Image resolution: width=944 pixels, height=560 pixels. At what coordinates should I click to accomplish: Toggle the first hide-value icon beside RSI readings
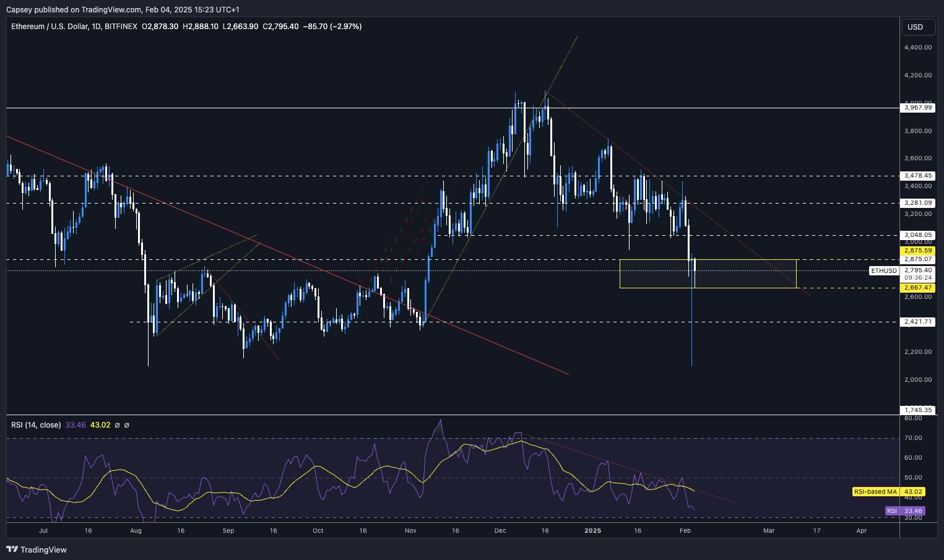pos(116,425)
